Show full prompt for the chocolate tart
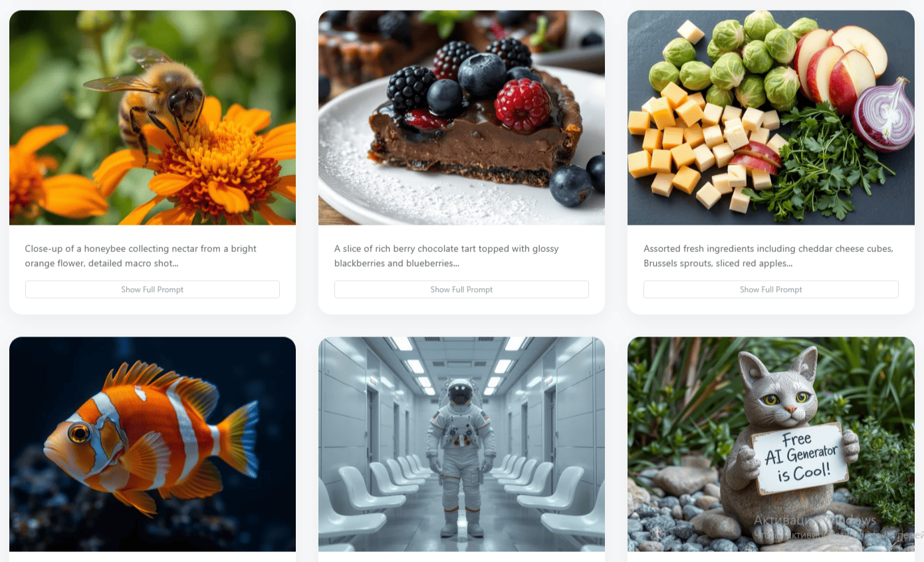924x562 pixels. coord(461,289)
